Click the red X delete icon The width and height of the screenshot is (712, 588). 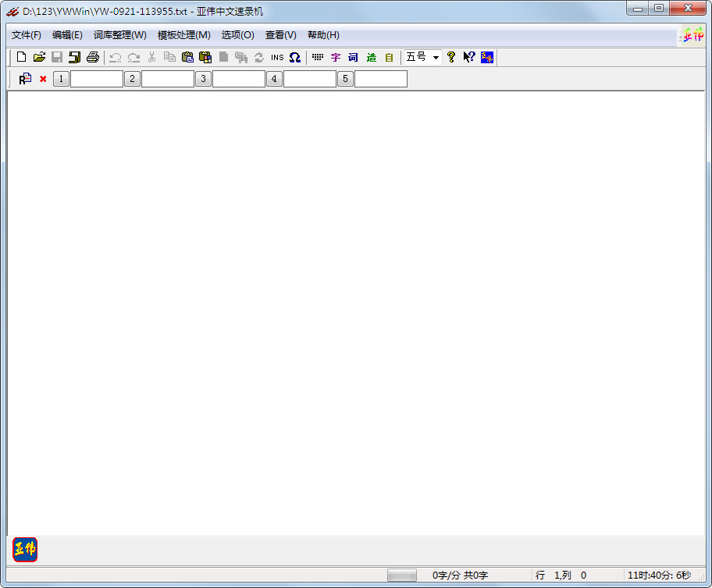(x=43, y=79)
